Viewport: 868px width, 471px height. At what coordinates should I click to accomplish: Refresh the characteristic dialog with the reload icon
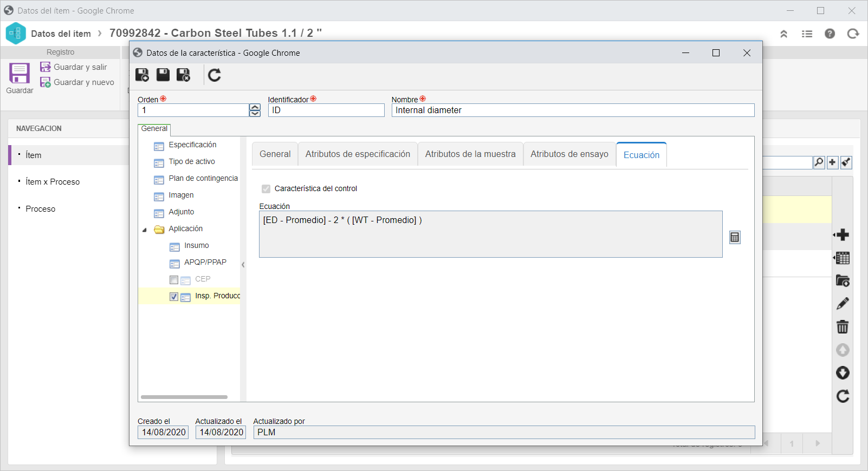(x=215, y=75)
